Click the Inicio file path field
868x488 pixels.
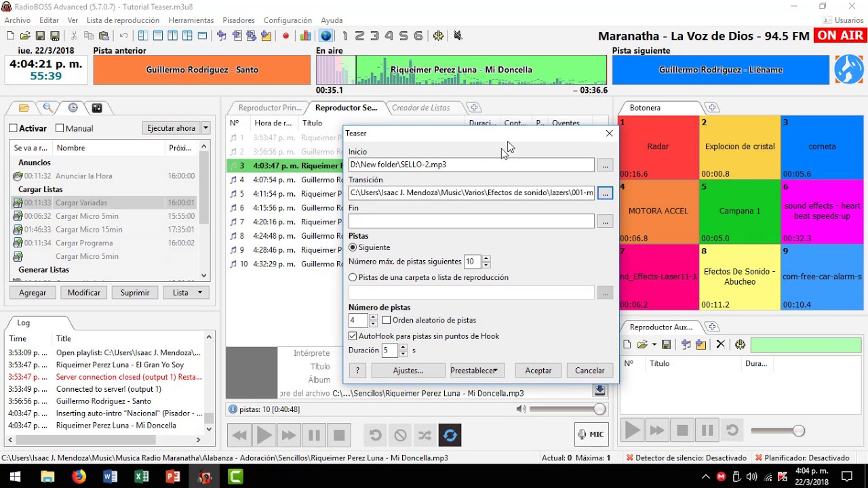click(471, 165)
